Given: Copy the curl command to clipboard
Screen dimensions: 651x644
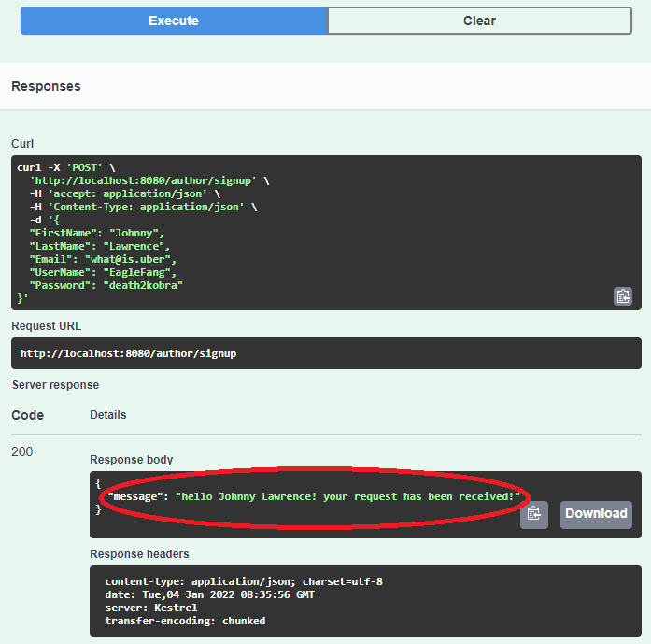Looking at the screenshot, I should 623,296.
